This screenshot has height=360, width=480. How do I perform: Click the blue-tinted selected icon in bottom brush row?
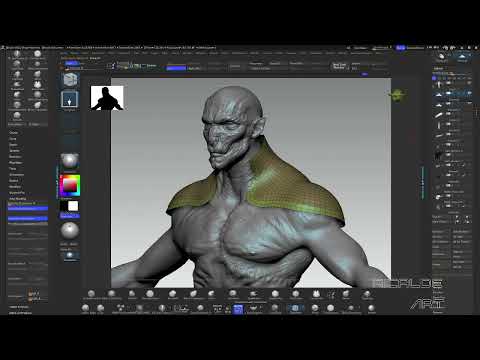[x=295, y=309]
